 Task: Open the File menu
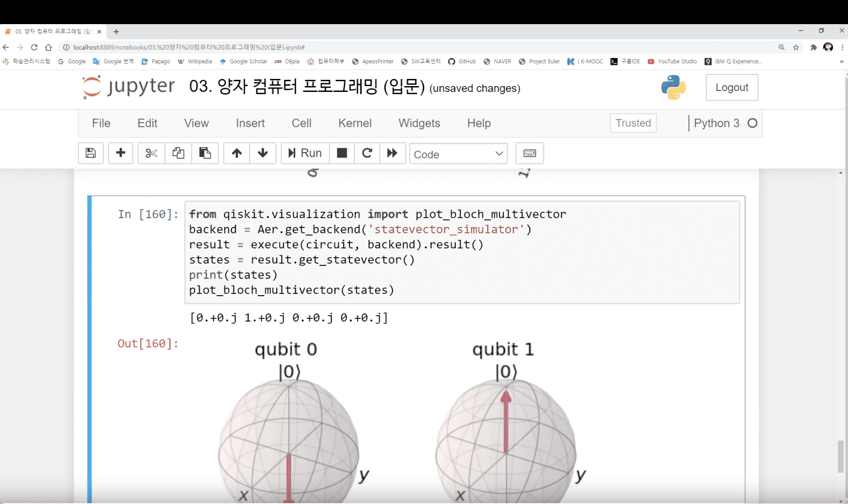(x=101, y=123)
